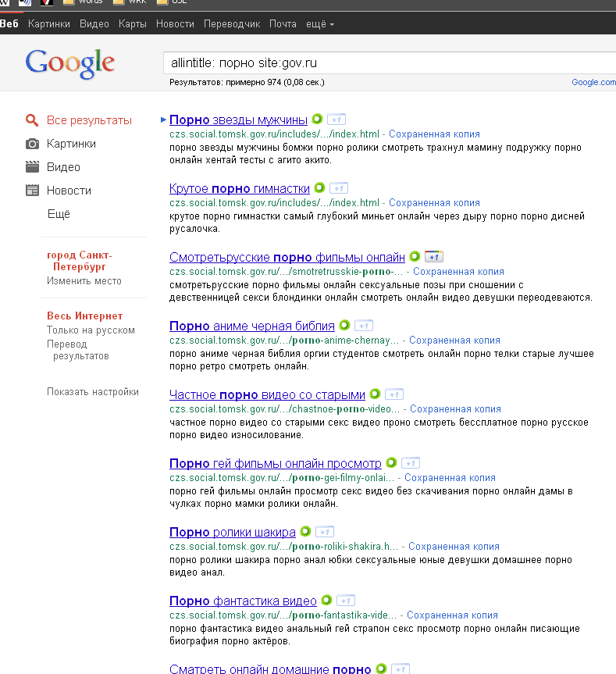The width and height of the screenshot is (616, 674).
Task: Open 'Сохраненная копия' for anime-chernay URL result
Action: pyautogui.click(x=454, y=341)
